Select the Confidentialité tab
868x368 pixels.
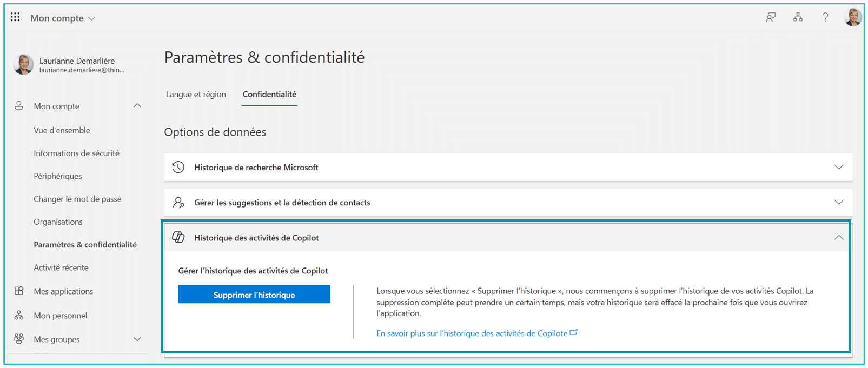point(269,95)
